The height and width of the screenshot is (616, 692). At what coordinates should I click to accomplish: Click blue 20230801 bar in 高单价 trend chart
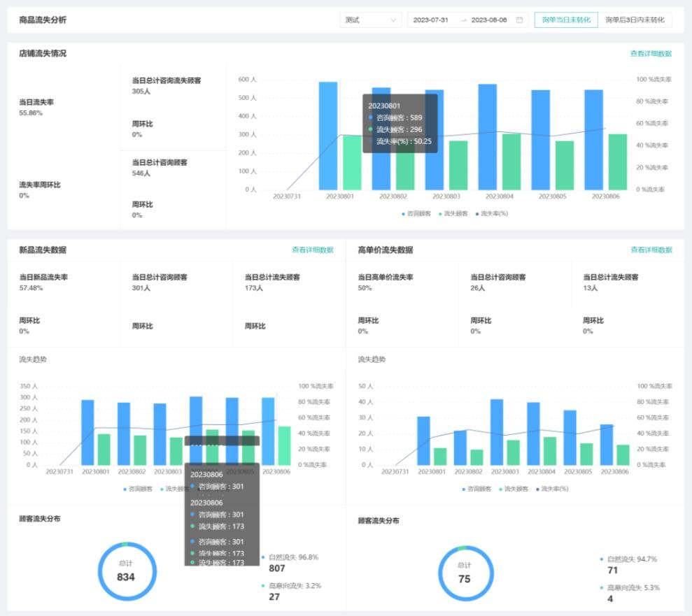pyautogui.click(x=423, y=440)
